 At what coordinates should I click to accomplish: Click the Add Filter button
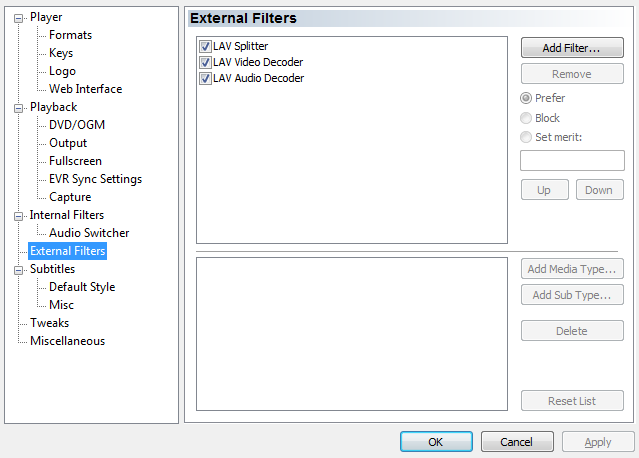[x=572, y=48]
